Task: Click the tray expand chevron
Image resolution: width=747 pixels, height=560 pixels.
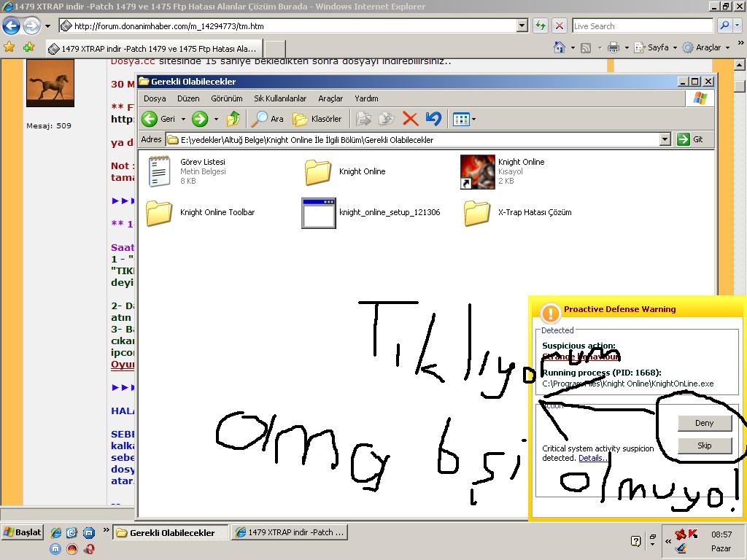Action: click(x=668, y=542)
